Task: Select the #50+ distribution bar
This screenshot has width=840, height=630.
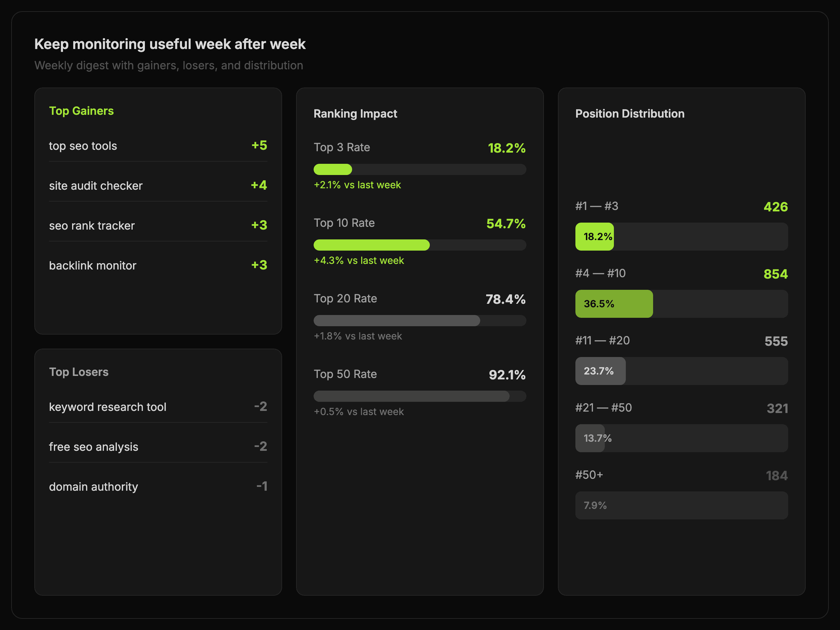Action: (x=681, y=505)
